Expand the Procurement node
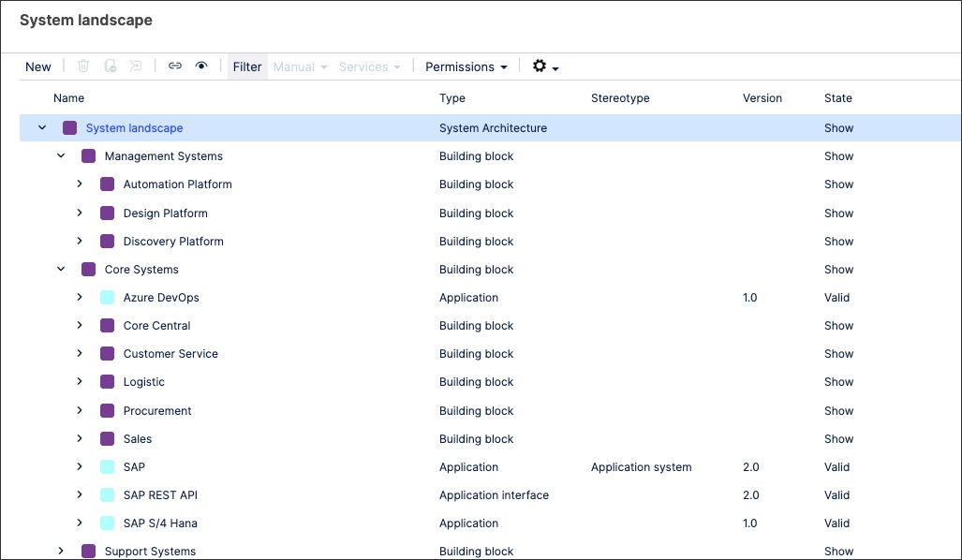Screen dimensions: 962x560 pyautogui.click(x=80, y=410)
